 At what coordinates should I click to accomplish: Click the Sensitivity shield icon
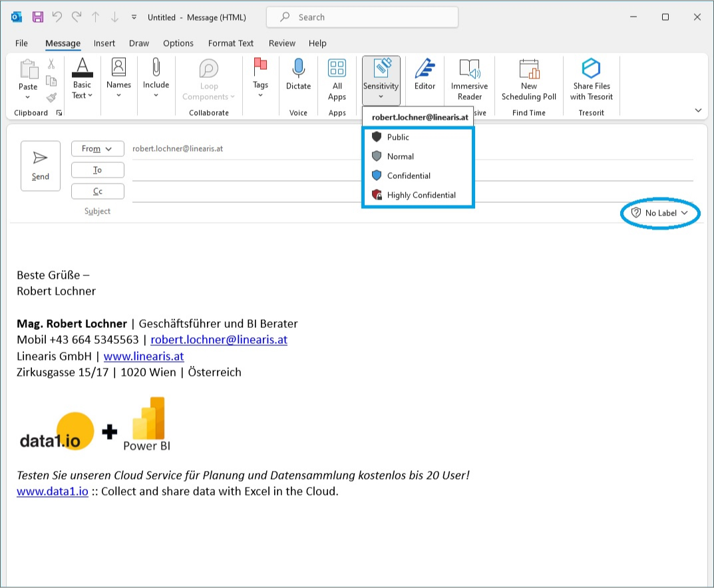click(380, 67)
